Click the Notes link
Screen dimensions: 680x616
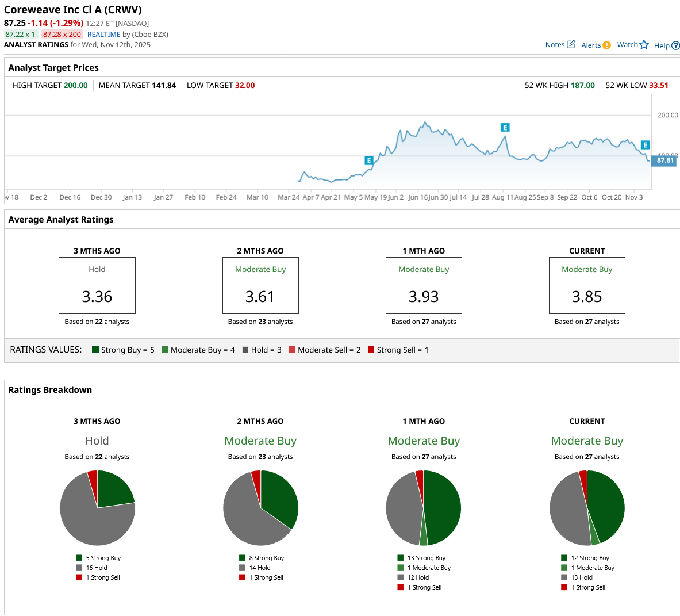click(x=555, y=45)
